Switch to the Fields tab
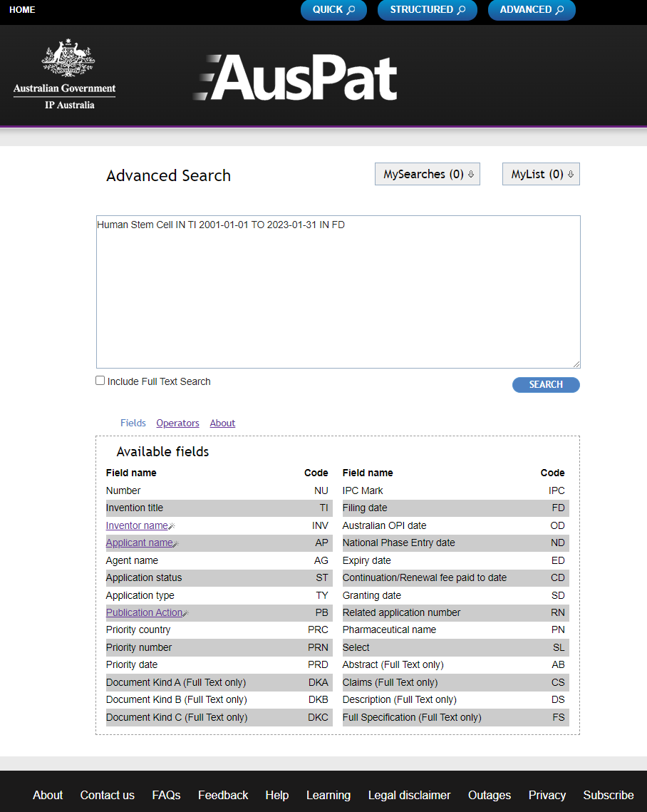 (x=133, y=423)
